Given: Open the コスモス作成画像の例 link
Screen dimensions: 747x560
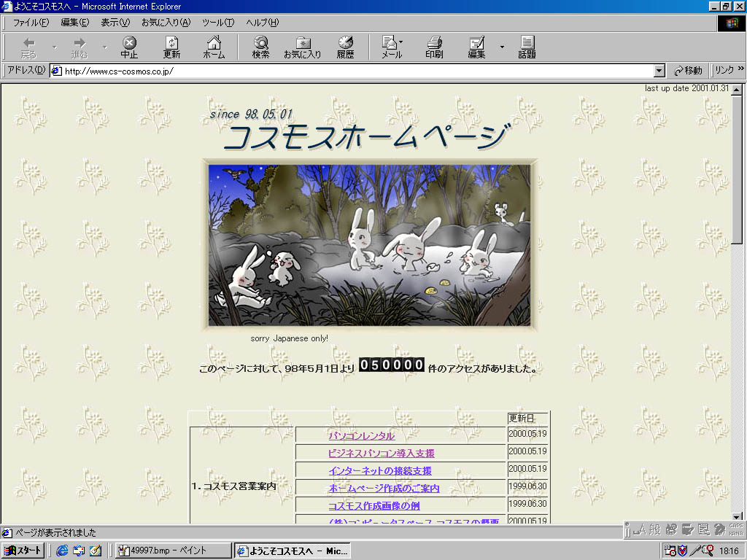Looking at the screenshot, I should (374, 506).
